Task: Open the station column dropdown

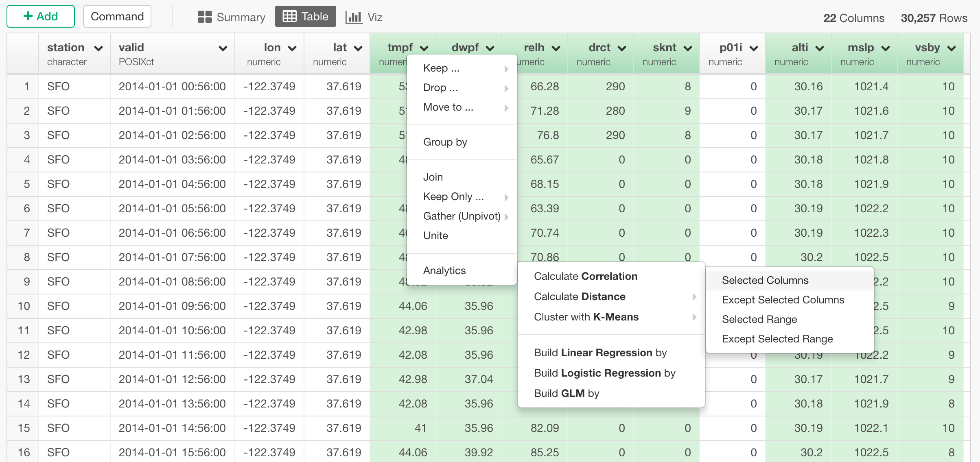Action: (99, 48)
